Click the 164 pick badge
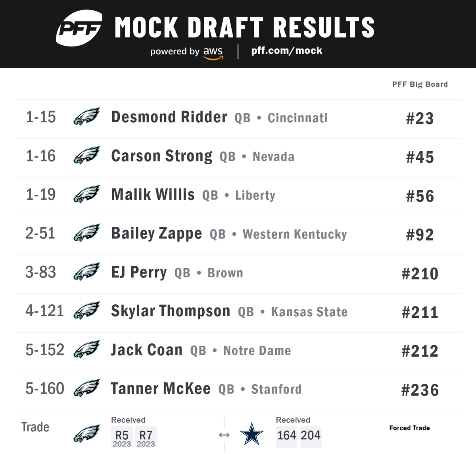This screenshot has height=454, width=476. pos(287,435)
